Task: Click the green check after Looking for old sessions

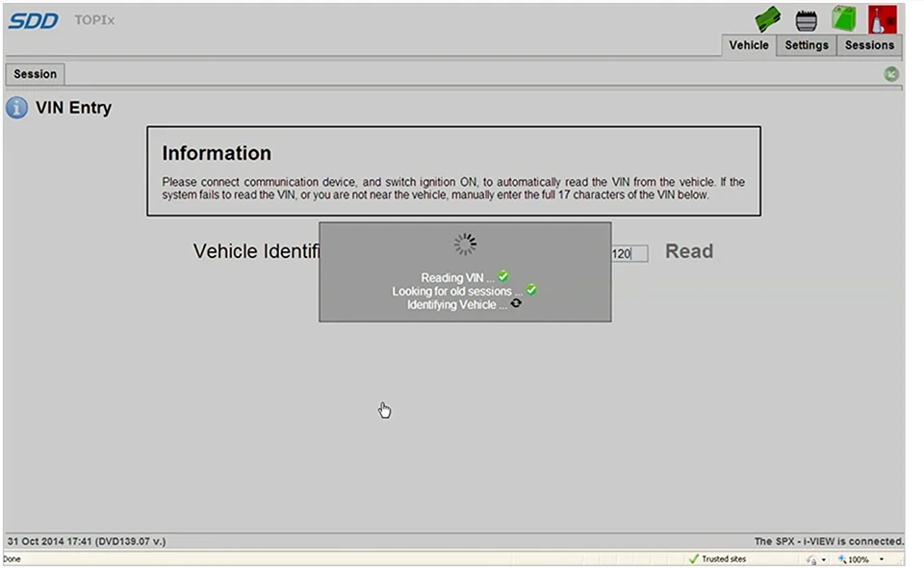Action: coord(531,290)
